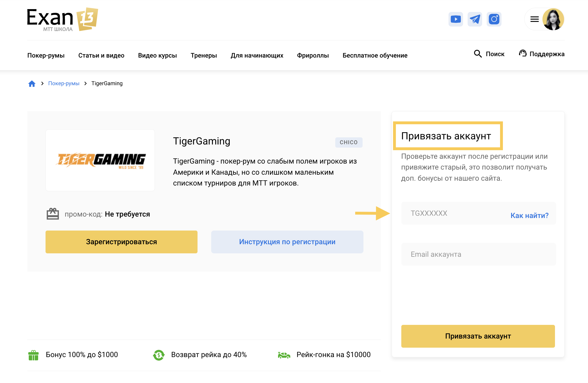Open Фрироллы menu item
Screen dimensions: 588x383
(x=313, y=55)
